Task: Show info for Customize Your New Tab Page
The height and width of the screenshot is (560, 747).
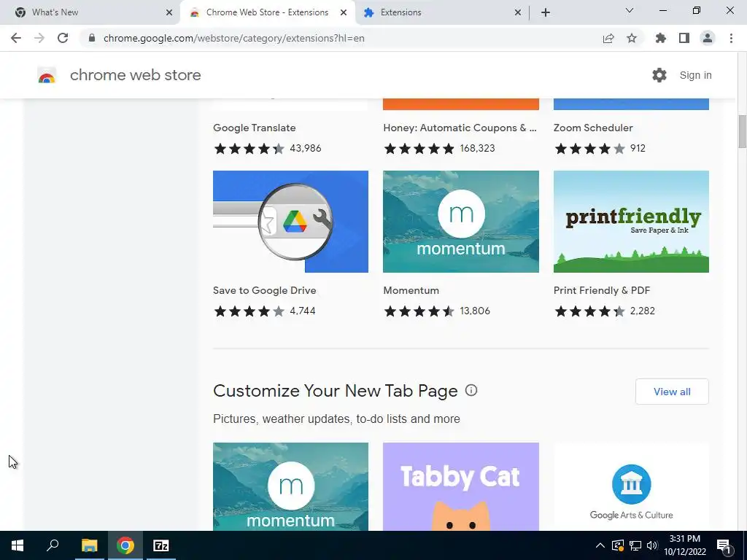Action: click(x=471, y=391)
